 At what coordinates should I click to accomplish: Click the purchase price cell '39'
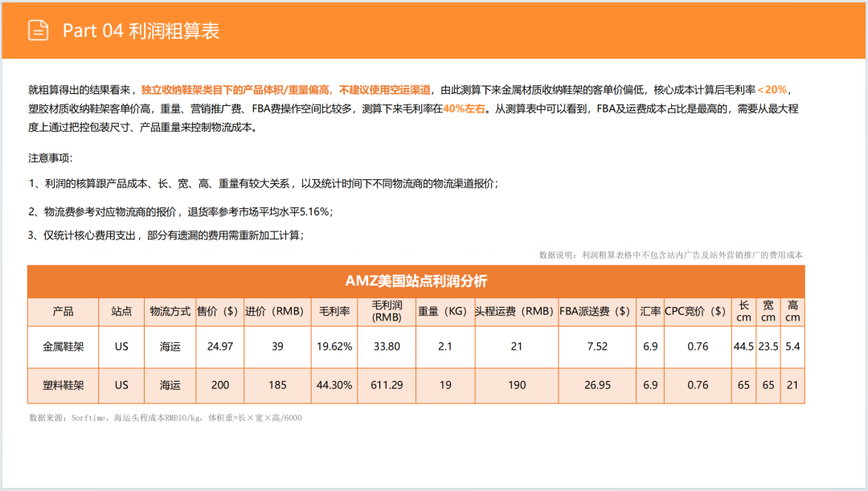(277, 346)
